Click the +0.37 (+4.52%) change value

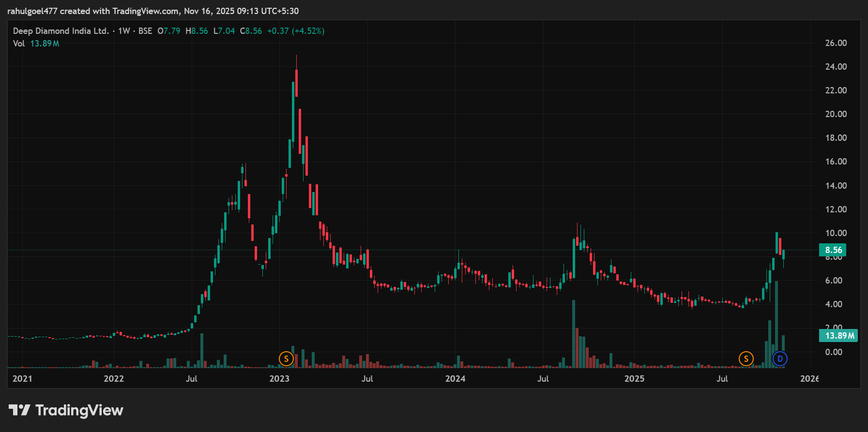point(296,31)
